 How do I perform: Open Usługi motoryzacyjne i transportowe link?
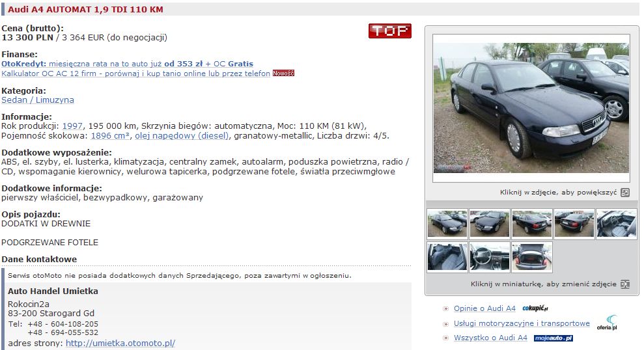522,323
